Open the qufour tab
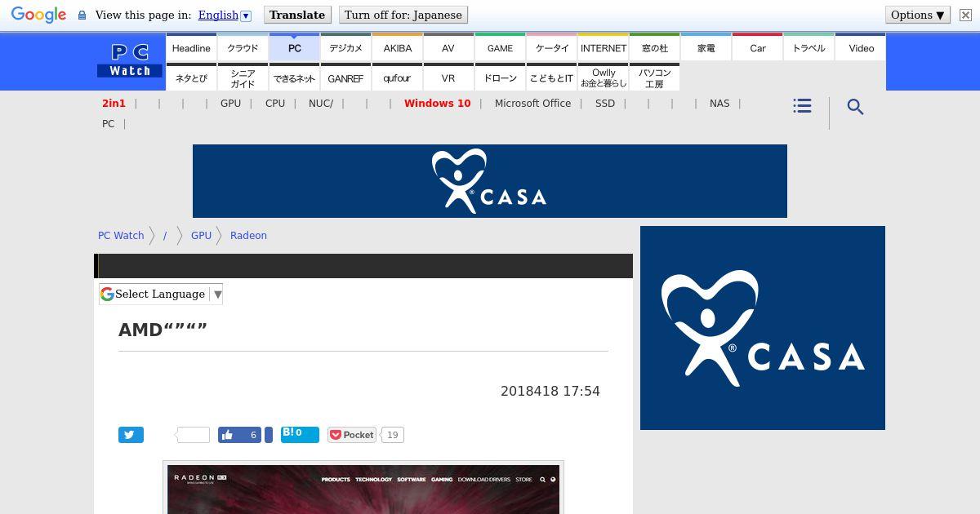Viewport: 980px width, 514px height. pos(397,78)
